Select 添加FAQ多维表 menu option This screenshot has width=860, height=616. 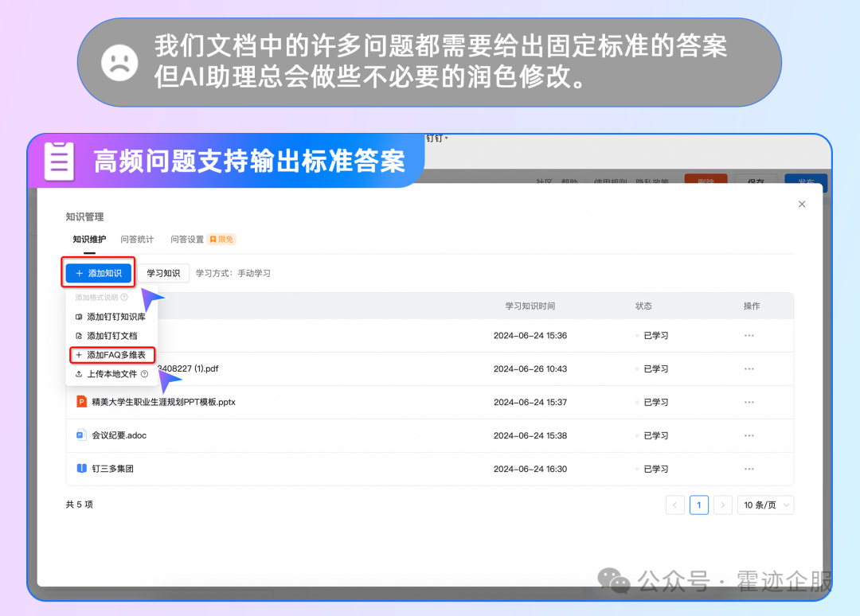115,355
